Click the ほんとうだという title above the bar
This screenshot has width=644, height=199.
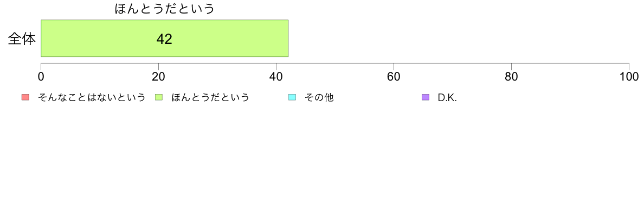[165, 9]
